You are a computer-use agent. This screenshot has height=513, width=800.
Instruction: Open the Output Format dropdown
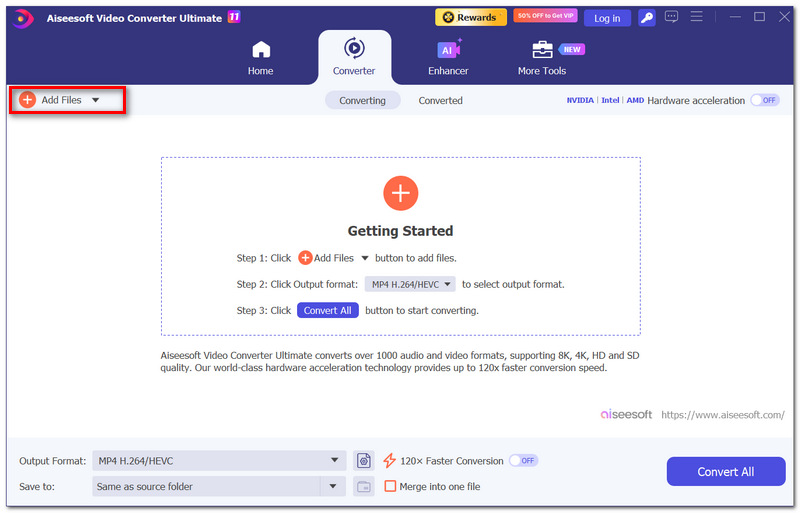point(219,461)
